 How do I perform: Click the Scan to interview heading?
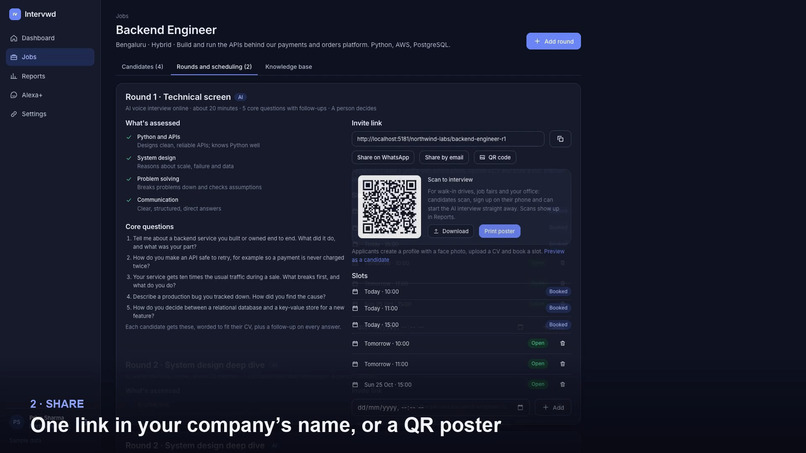pos(450,180)
